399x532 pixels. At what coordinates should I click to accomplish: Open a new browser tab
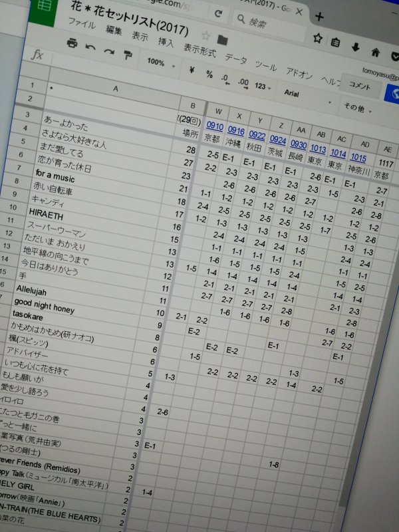click(319, 17)
